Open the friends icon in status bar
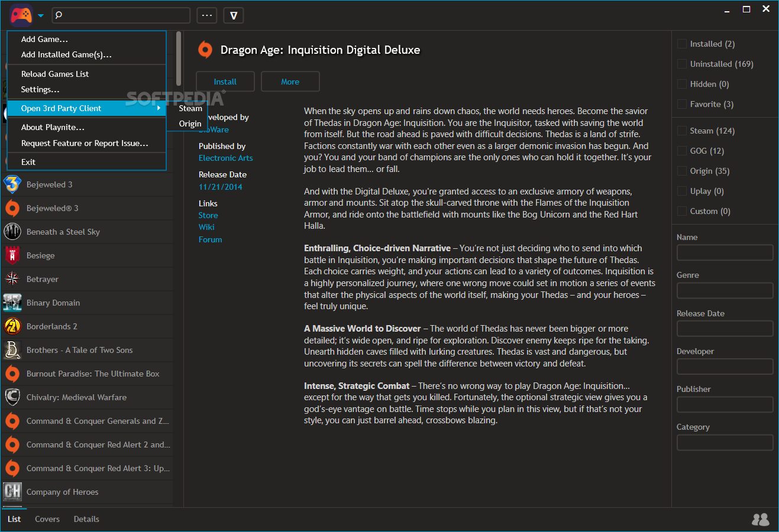Viewport: 779px width, 532px height. click(x=761, y=519)
